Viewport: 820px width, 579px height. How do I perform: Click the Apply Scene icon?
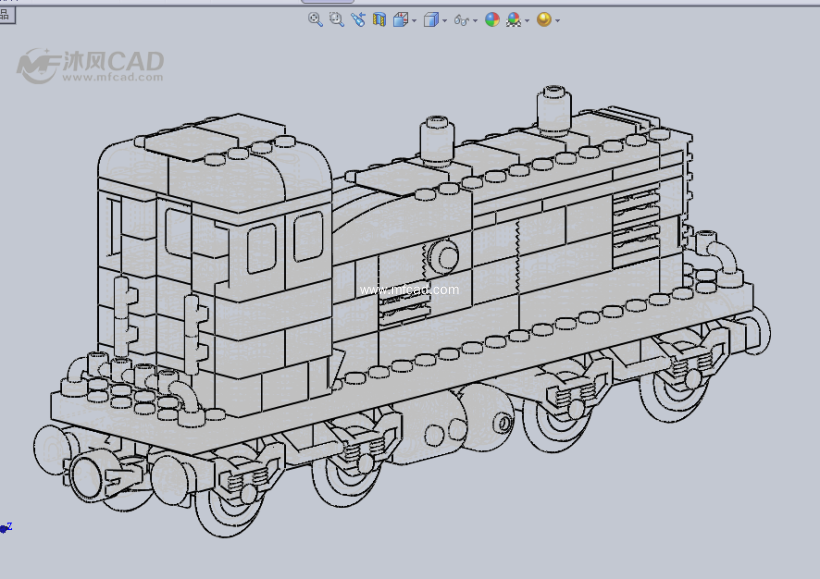tap(513, 19)
